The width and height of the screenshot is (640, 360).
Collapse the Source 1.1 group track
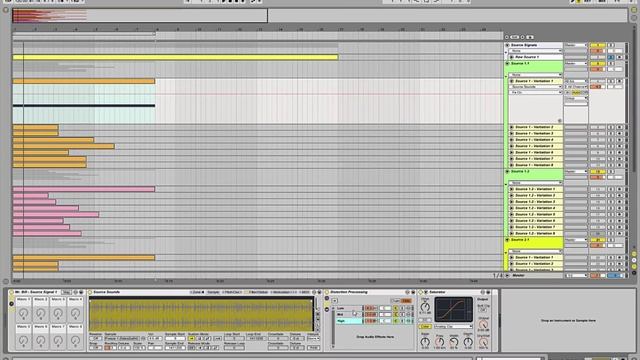507,64
